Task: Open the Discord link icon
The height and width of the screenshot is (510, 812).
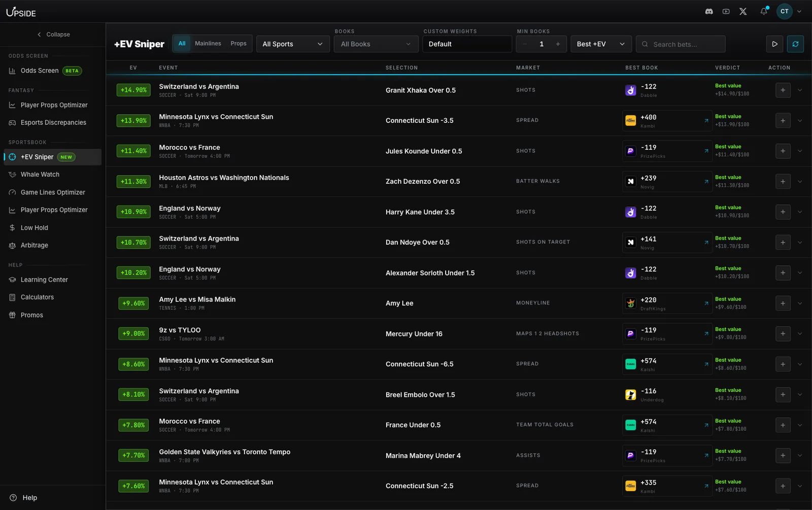Action: tap(709, 11)
